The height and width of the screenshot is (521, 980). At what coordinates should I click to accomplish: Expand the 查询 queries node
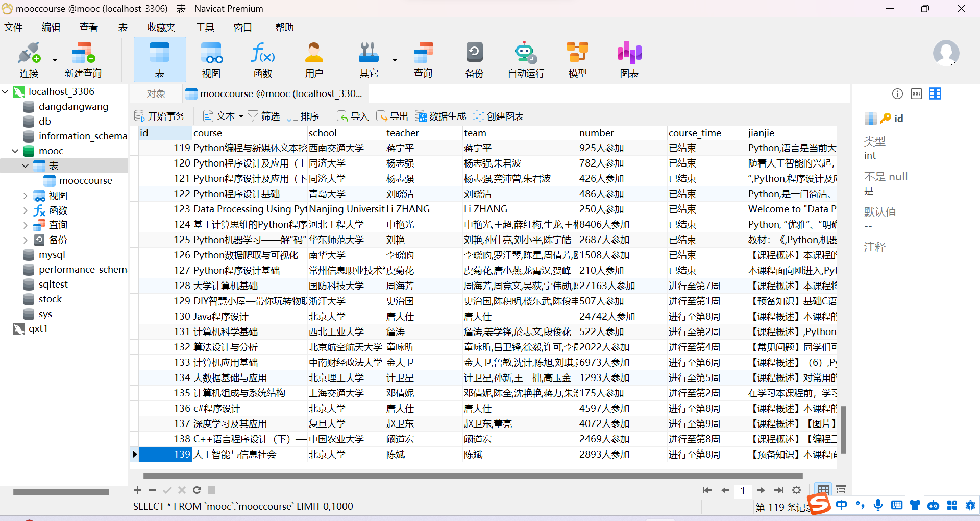(25, 225)
